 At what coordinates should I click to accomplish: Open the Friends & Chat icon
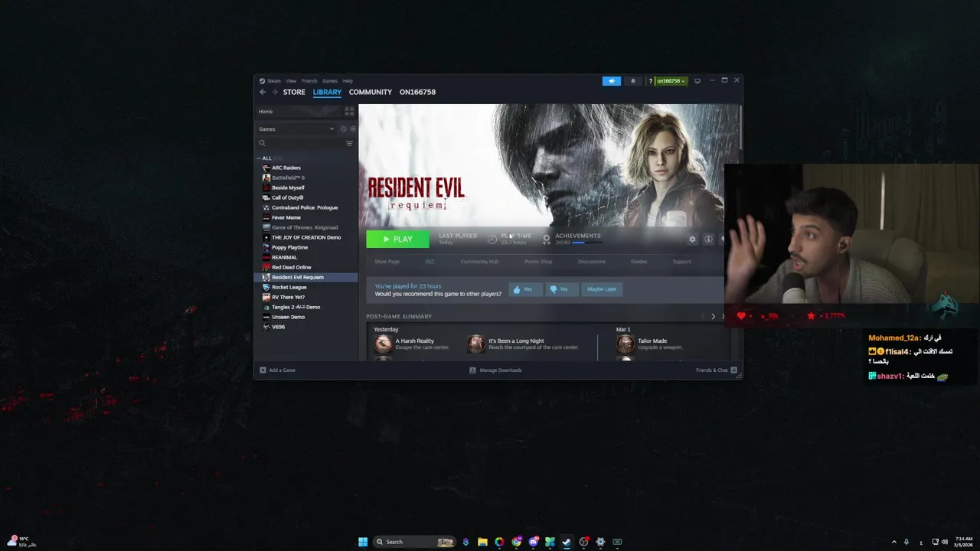(733, 370)
